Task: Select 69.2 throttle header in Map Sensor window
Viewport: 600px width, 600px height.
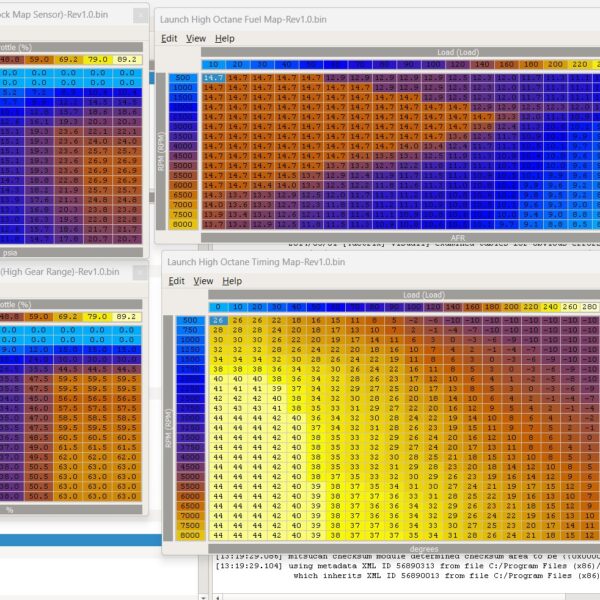Action: [x=68, y=60]
